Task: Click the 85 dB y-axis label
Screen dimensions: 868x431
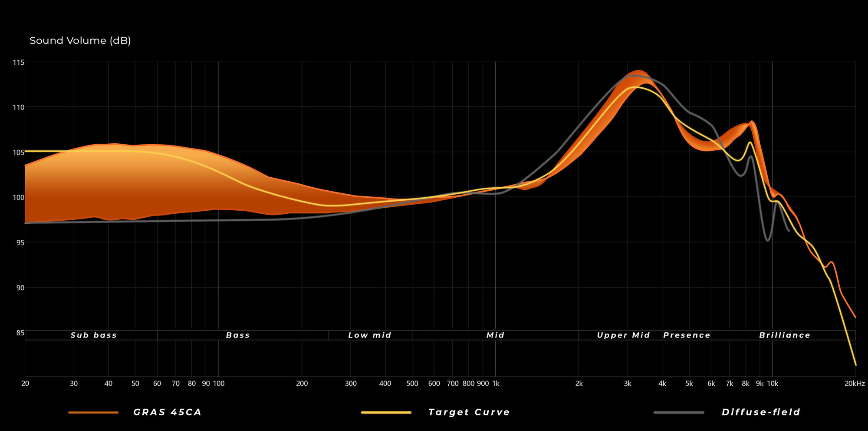Action: pos(20,333)
